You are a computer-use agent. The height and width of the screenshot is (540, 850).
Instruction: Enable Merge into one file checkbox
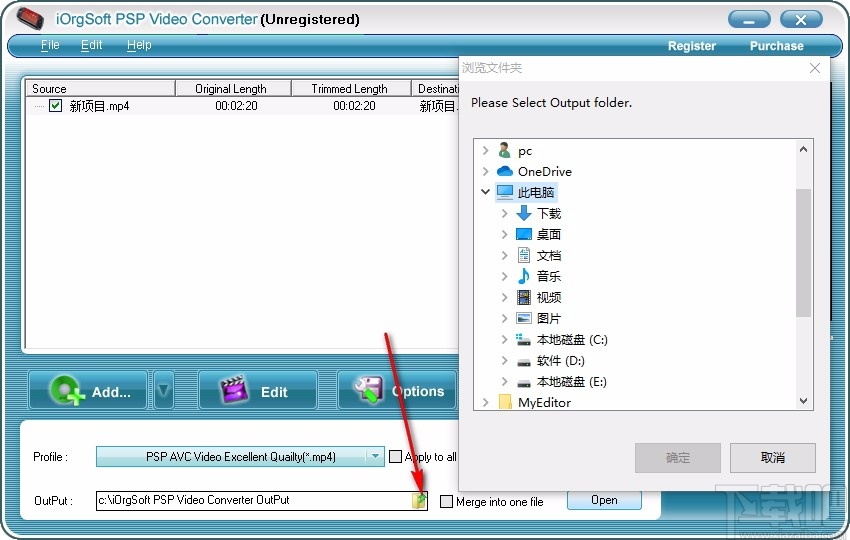tap(446, 502)
